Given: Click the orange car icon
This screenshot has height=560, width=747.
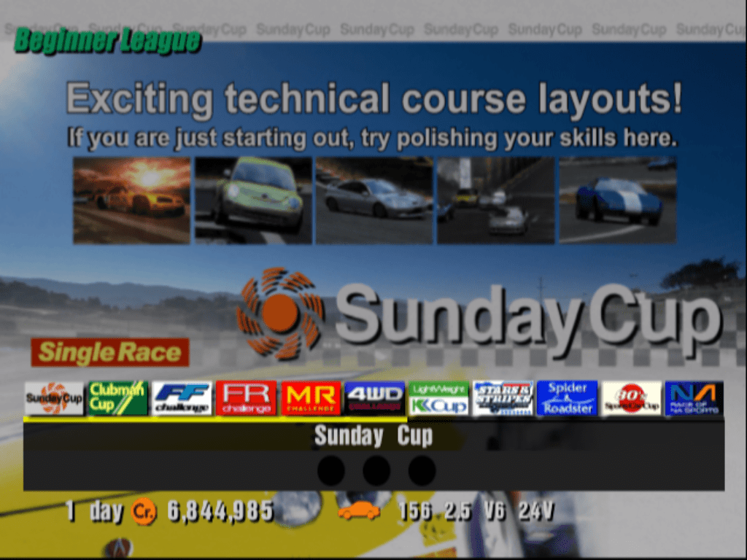Looking at the screenshot, I should [x=359, y=511].
